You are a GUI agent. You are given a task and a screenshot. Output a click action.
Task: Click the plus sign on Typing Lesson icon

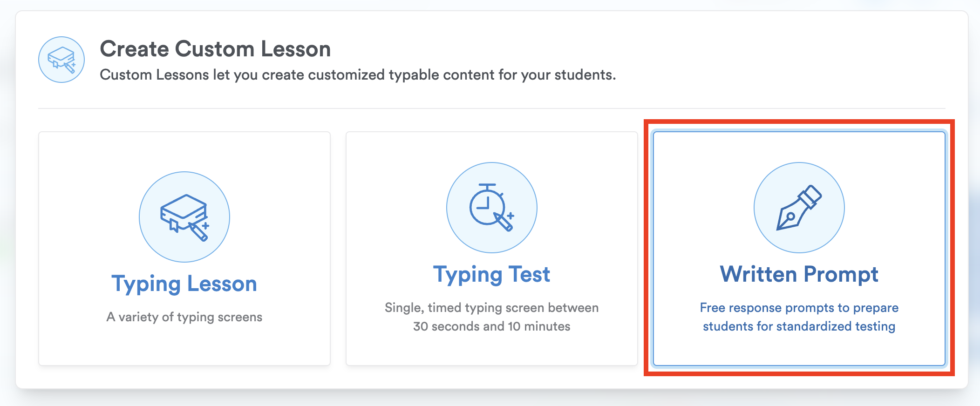click(x=205, y=226)
